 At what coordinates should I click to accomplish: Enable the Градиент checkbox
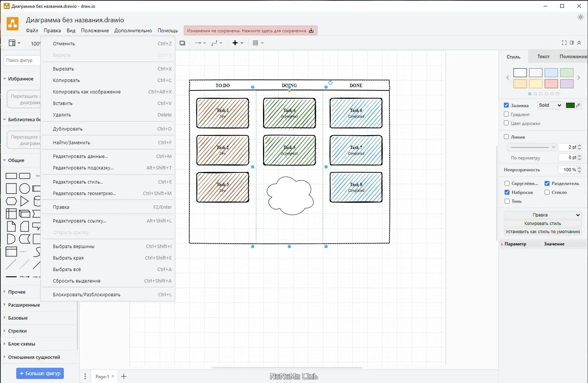[506, 114]
